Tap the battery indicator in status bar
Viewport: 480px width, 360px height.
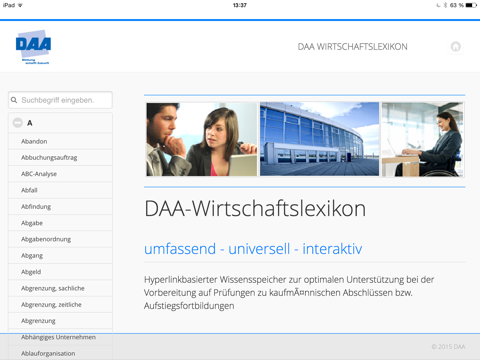(x=471, y=5)
